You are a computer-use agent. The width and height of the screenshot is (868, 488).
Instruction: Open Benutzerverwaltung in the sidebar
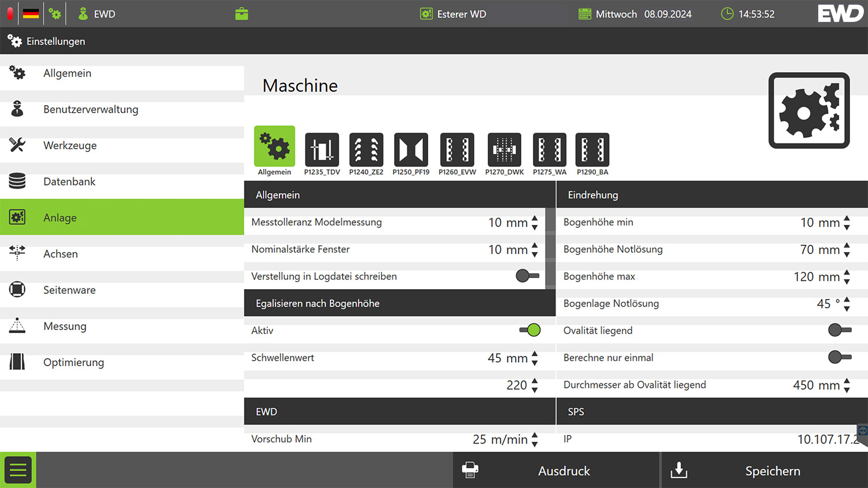[x=91, y=109]
